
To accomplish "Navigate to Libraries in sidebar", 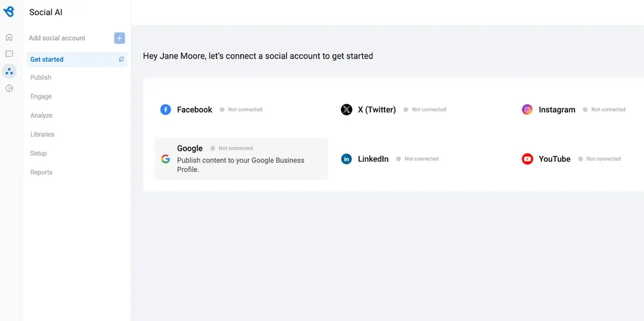I will coord(43,134).
